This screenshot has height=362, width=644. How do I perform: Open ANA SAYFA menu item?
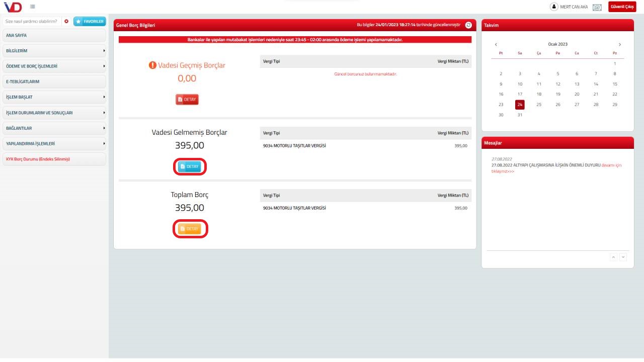[54, 35]
